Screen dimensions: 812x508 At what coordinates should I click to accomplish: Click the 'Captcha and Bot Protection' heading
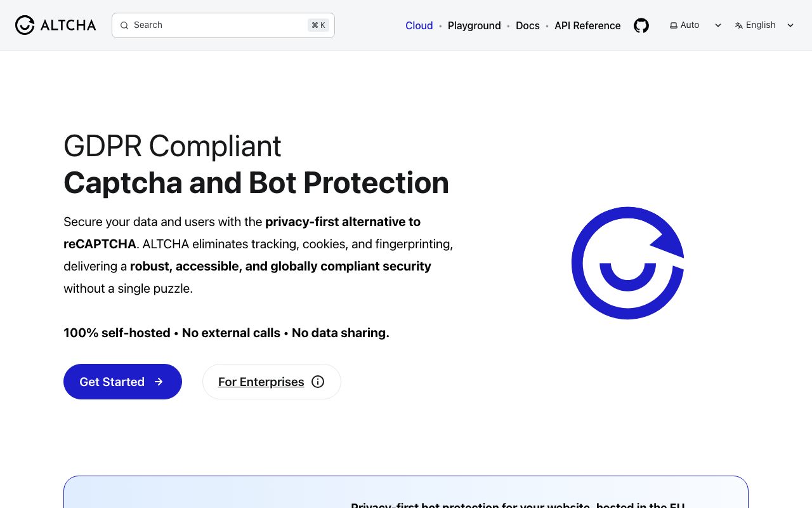[x=256, y=183]
